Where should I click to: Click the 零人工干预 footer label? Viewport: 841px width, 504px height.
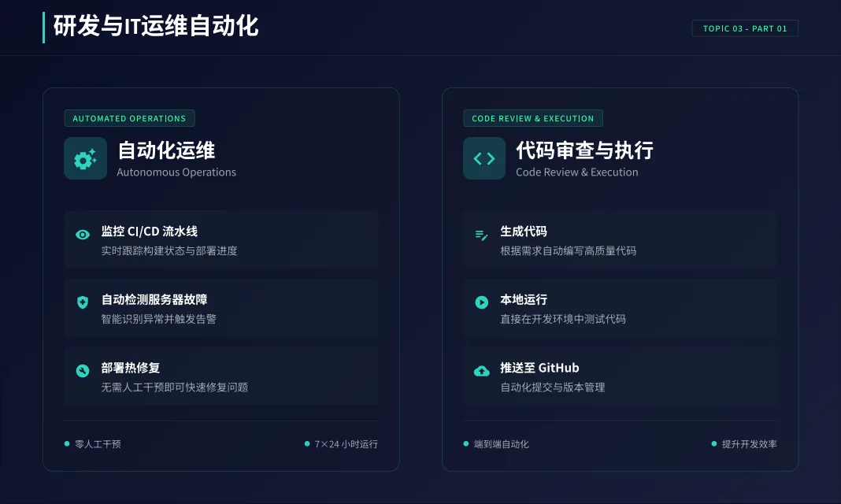(98, 444)
